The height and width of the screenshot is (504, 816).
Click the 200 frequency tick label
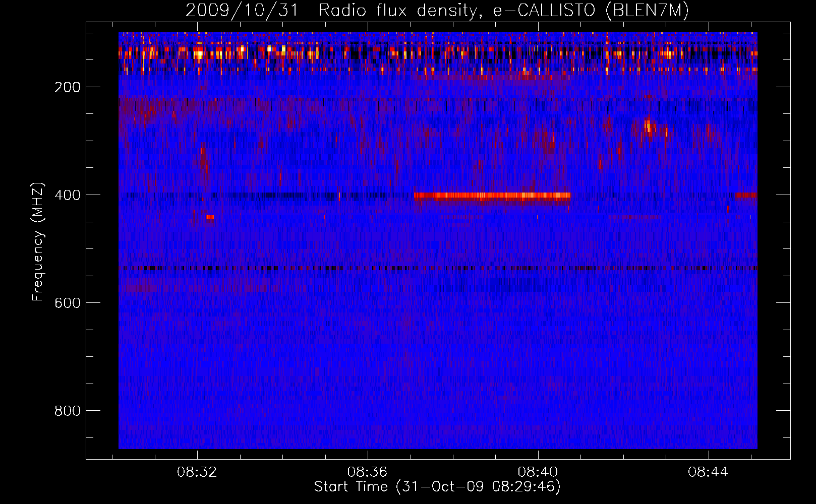pyautogui.click(x=68, y=87)
